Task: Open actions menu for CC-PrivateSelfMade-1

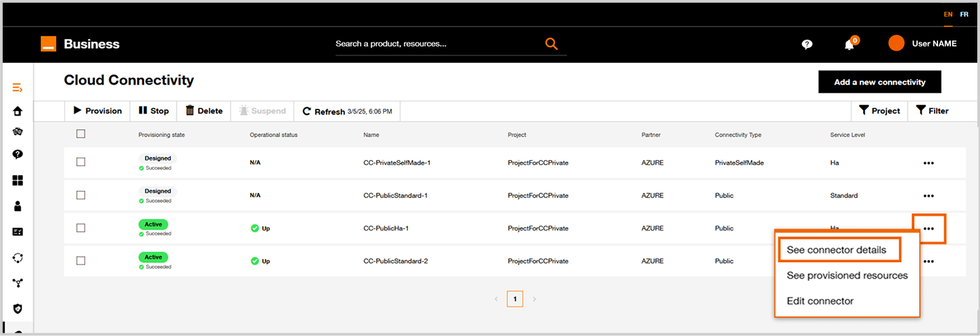Action: point(929,163)
